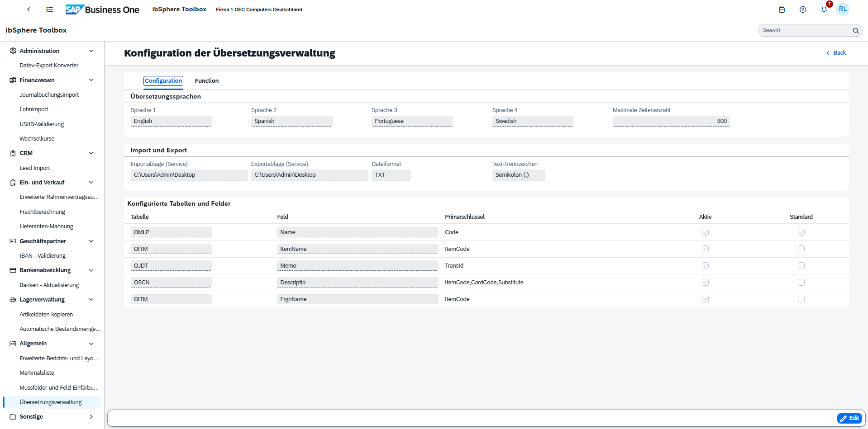Click the back arrow icon in the header
Screen dimensions: 868x429
coord(29,9)
